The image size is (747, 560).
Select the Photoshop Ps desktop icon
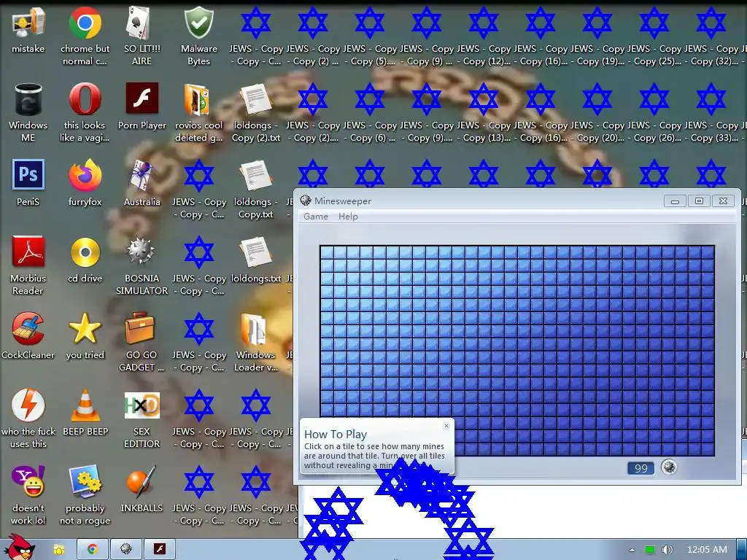tap(28, 183)
